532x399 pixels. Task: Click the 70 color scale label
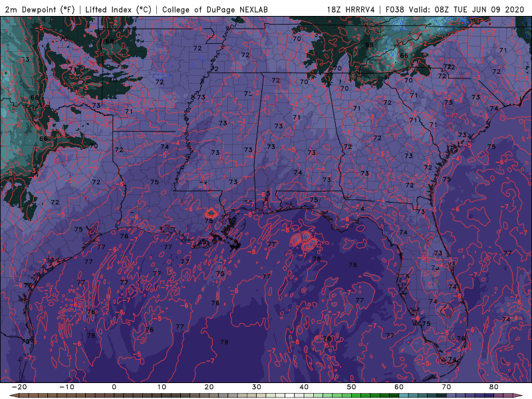pyautogui.click(x=446, y=387)
